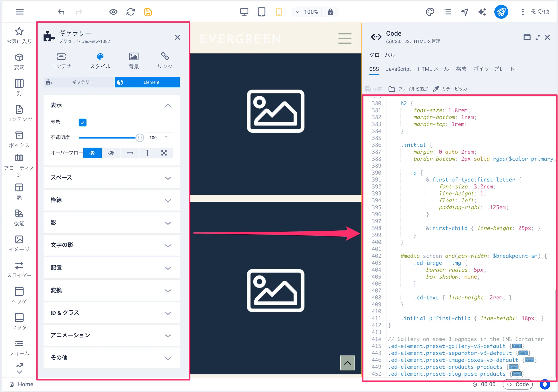Open the スタイル style tab
Image resolution: width=558 pixels, height=392 pixels.
pyautogui.click(x=100, y=61)
